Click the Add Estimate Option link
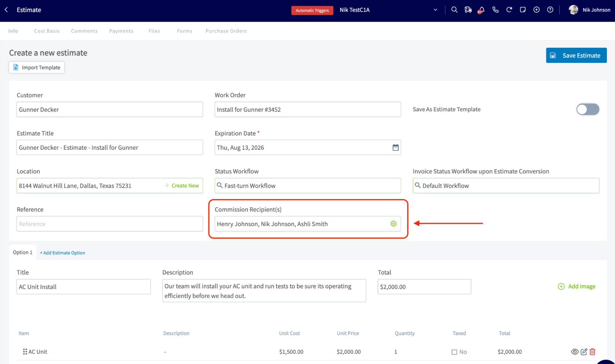Viewport: 615px width, 364px height. click(62, 253)
